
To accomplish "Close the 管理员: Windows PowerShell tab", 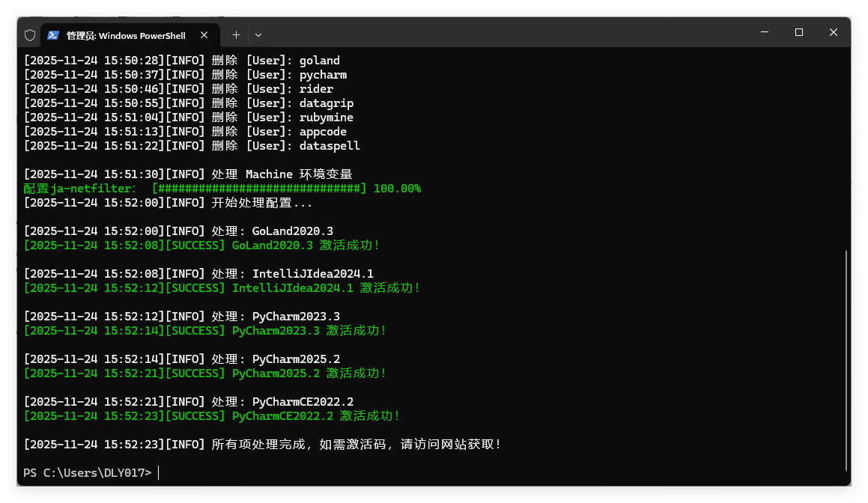I will (x=204, y=34).
